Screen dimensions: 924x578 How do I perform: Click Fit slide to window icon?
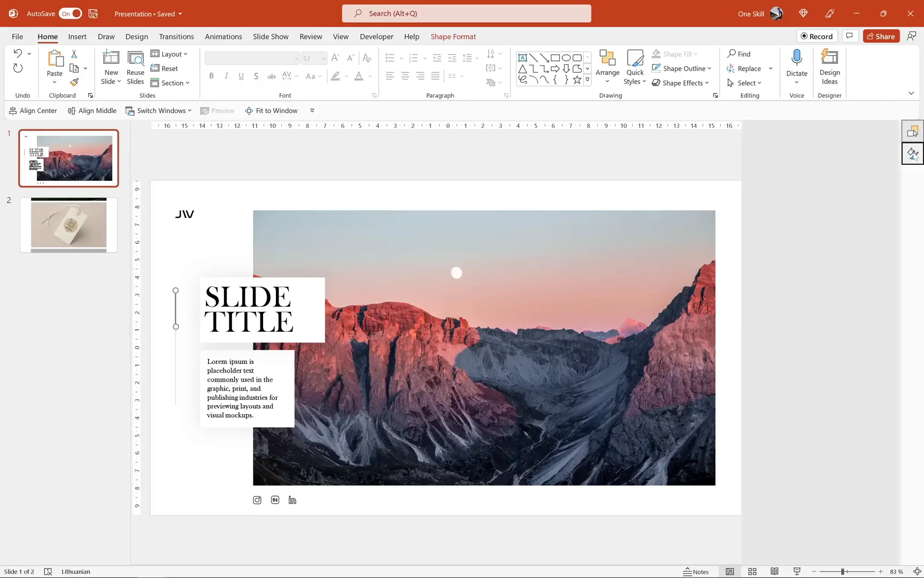point(917,572)
